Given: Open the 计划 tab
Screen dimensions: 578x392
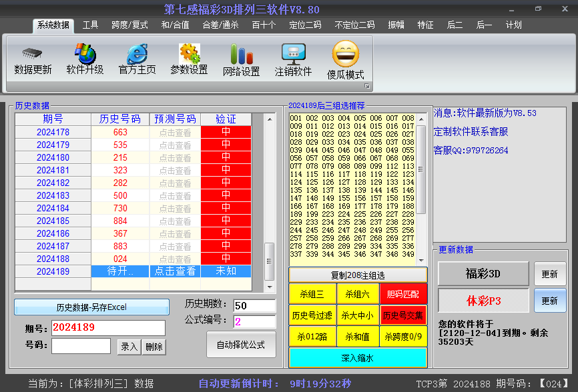Looking at the screenshot, I should pyautogui.click(x=513, y=25).
